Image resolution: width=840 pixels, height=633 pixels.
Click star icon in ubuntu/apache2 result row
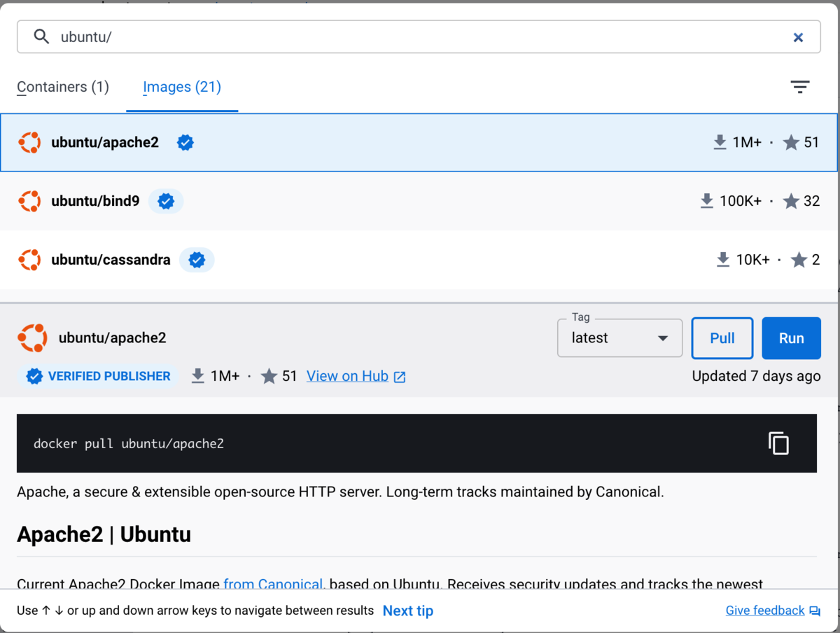791,143
